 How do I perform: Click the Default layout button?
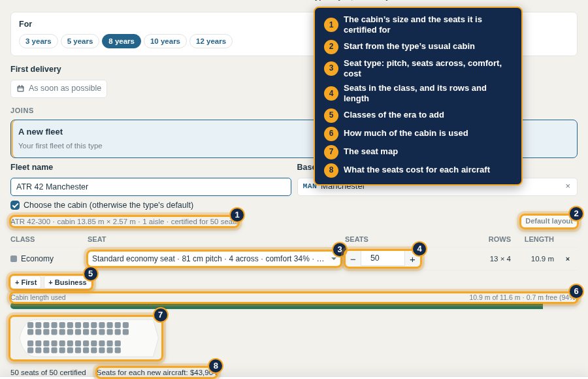pos(549,222)
